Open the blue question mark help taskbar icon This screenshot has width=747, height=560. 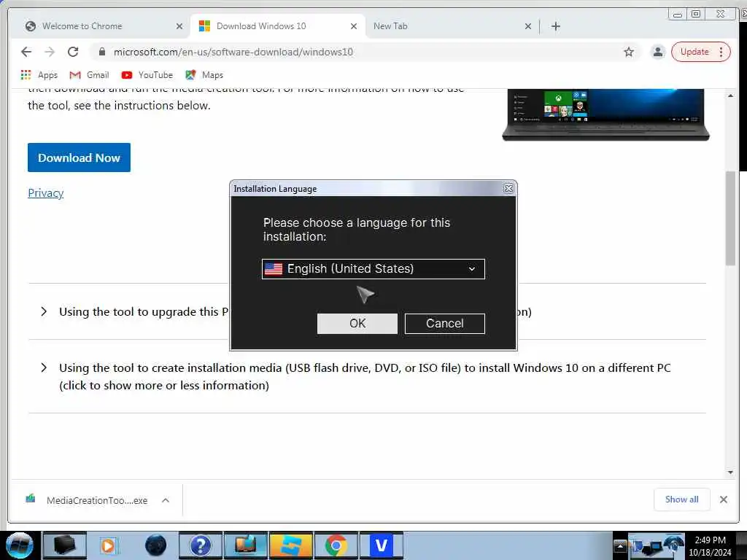(x=200, y=545)
